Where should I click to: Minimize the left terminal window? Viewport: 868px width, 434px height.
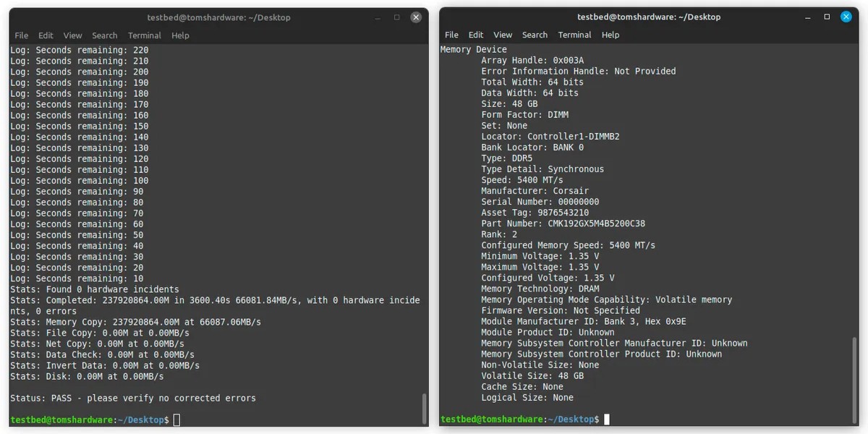pyautogui.click(x=378, y=17)
